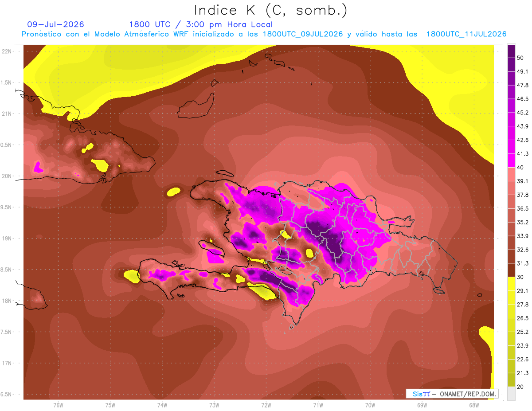Click the 22N latitude axis label

7,51
